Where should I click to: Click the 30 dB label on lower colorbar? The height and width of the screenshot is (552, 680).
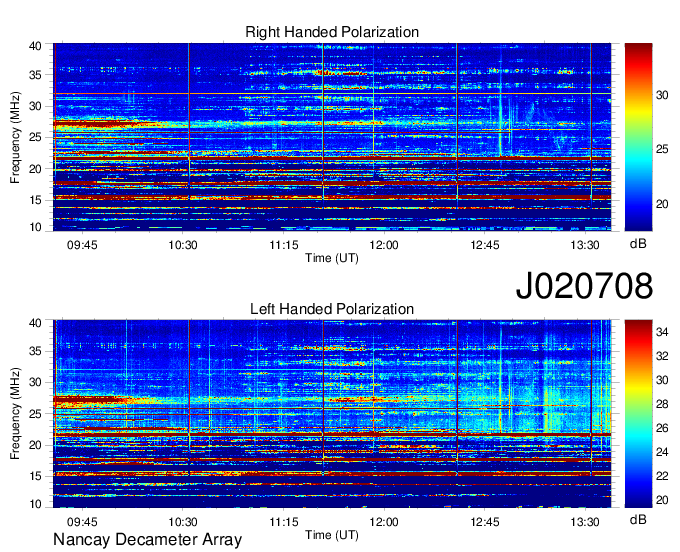pyautogui.click(x=662, y=380)
